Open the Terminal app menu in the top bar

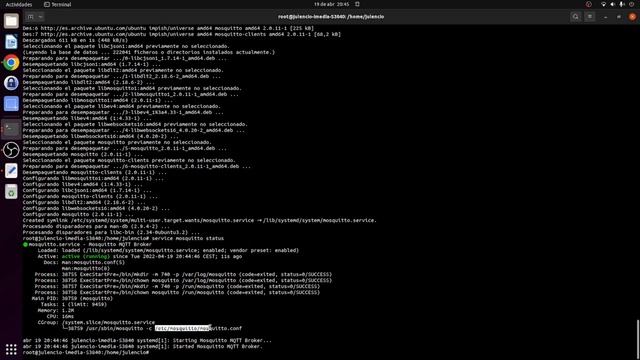coord(58,4)
